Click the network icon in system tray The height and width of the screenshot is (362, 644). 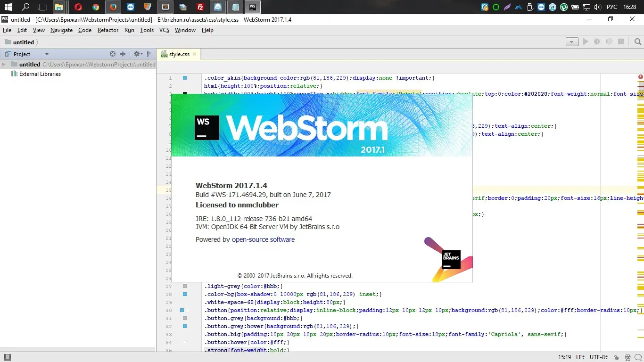click(x=586, y=7)
